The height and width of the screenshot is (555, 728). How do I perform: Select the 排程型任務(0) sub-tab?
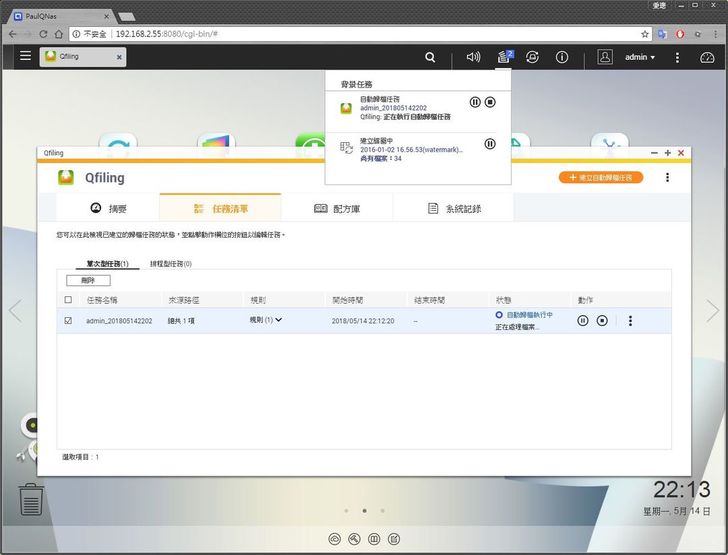coord(170,264)
